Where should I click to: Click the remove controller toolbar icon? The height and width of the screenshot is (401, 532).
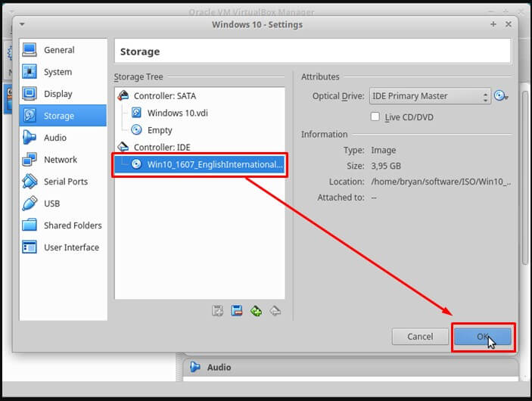click(x=275, y=311)
